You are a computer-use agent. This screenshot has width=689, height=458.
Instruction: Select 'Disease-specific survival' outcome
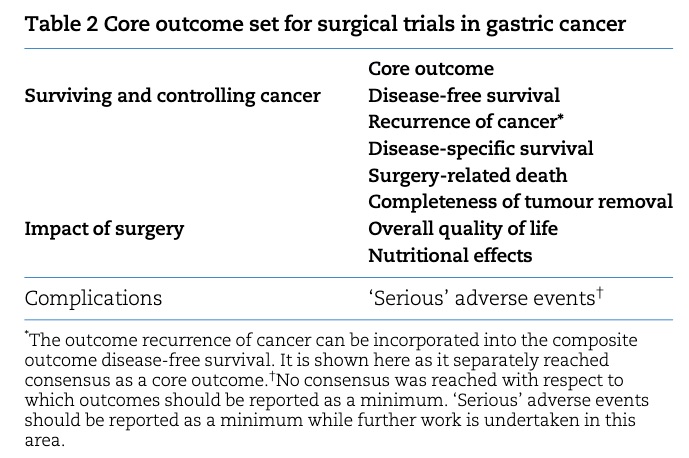[x=481, y=149]
